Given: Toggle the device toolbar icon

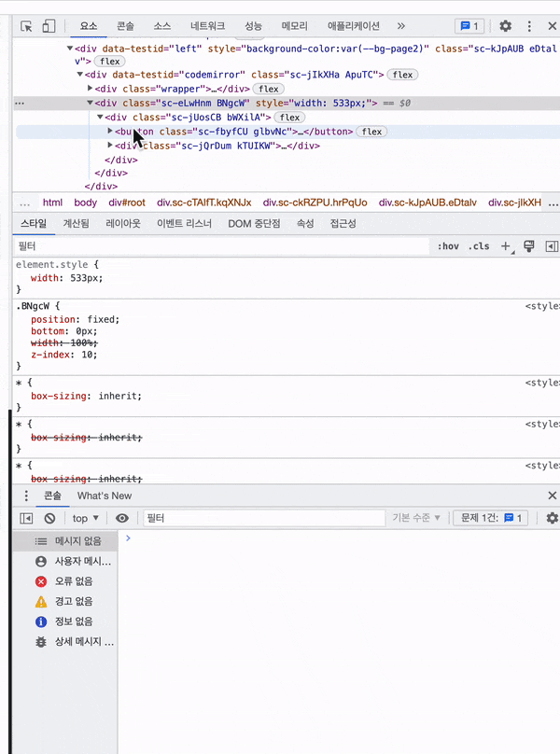Looking at the screenshot, I should (x=49, y=26).
